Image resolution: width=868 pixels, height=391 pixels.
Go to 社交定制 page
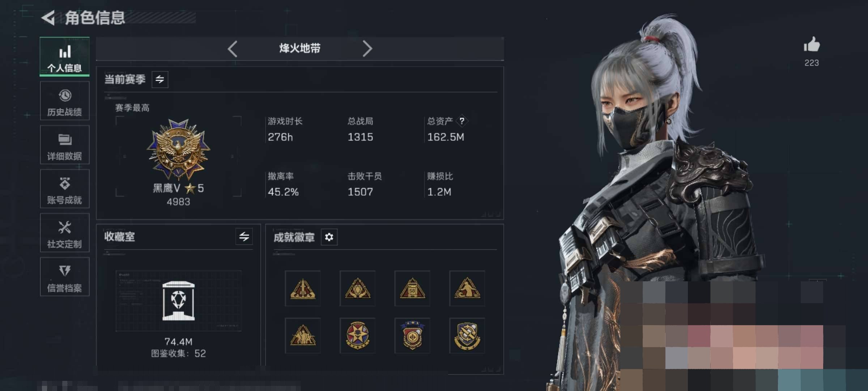pos(65,233)
